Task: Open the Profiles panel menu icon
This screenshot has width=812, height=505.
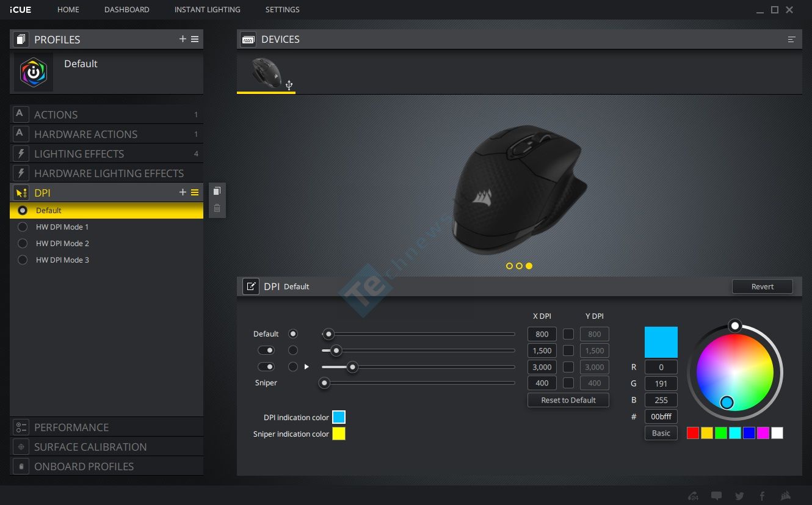Action: 195,39
